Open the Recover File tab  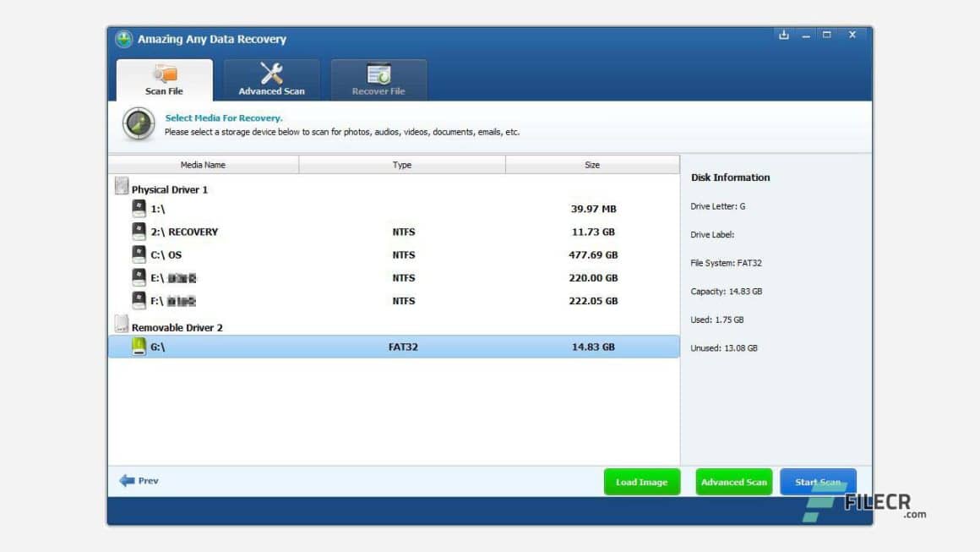click(378, 80)
